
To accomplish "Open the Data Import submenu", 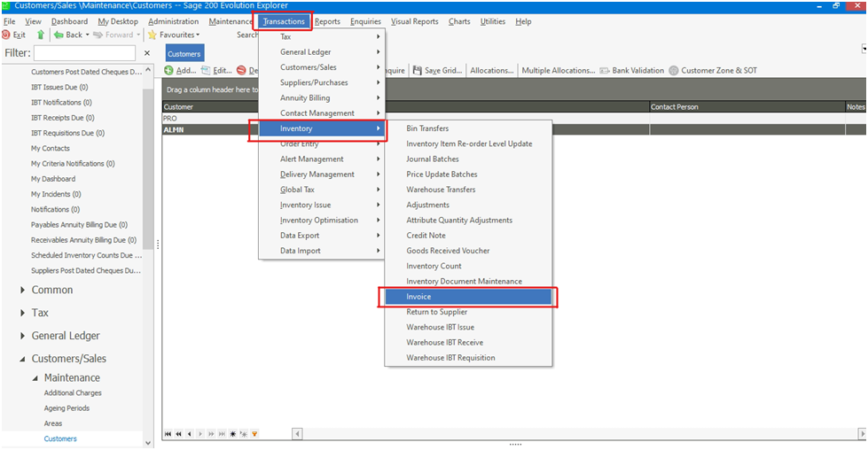I will tap(321, 251).
